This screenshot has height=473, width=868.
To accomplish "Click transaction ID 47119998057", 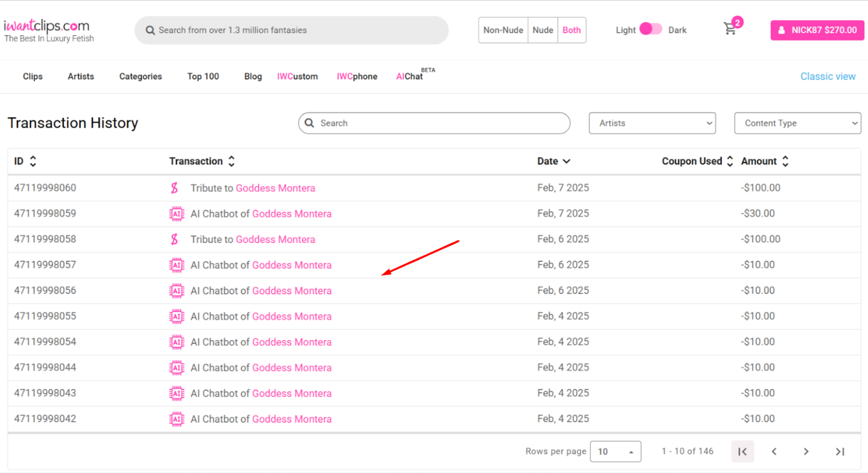I will (x=45, y=265).
